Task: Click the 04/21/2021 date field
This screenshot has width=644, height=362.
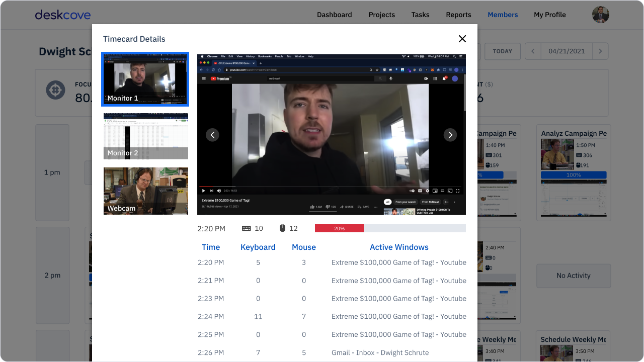Action: (567, 51)
